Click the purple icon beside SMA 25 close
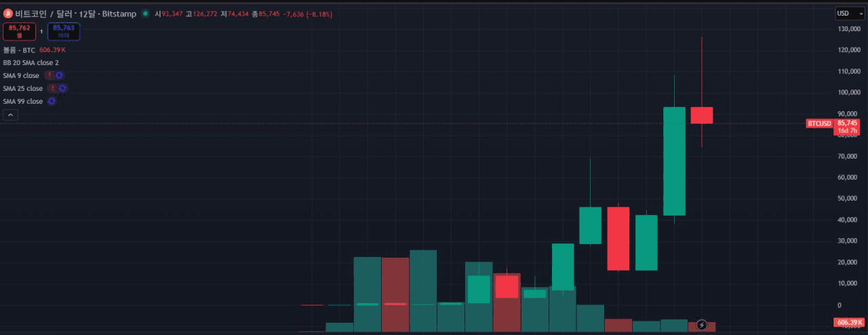868x335 pixels. tap(62, 88)
